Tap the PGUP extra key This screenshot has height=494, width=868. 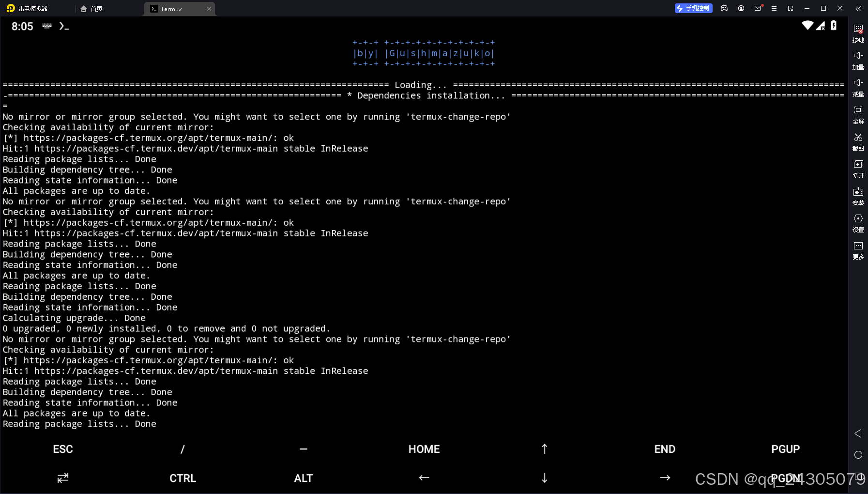click(x=785, y=449)
